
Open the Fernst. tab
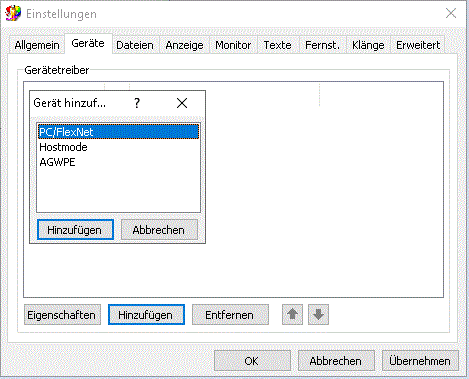coord(322,45)
